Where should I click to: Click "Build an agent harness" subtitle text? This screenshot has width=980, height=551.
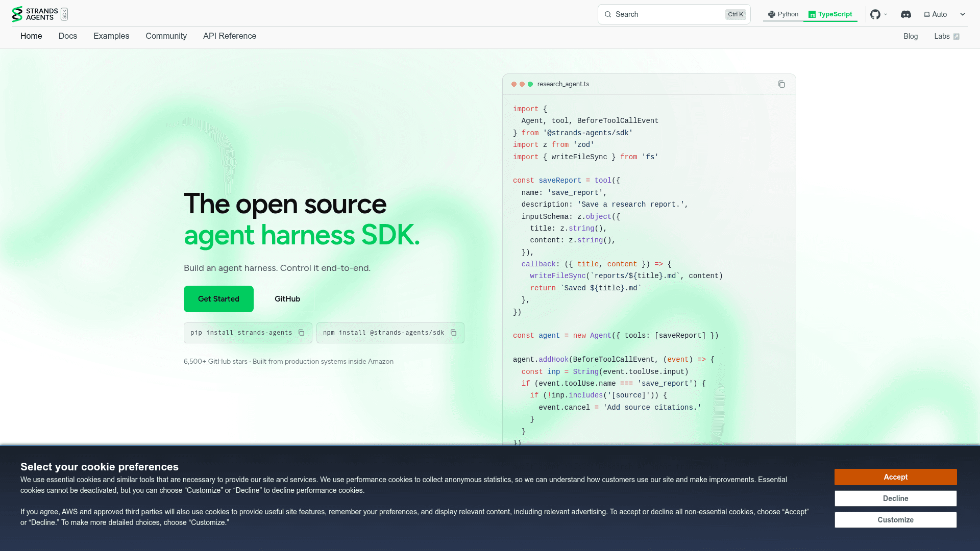[277, 268]
